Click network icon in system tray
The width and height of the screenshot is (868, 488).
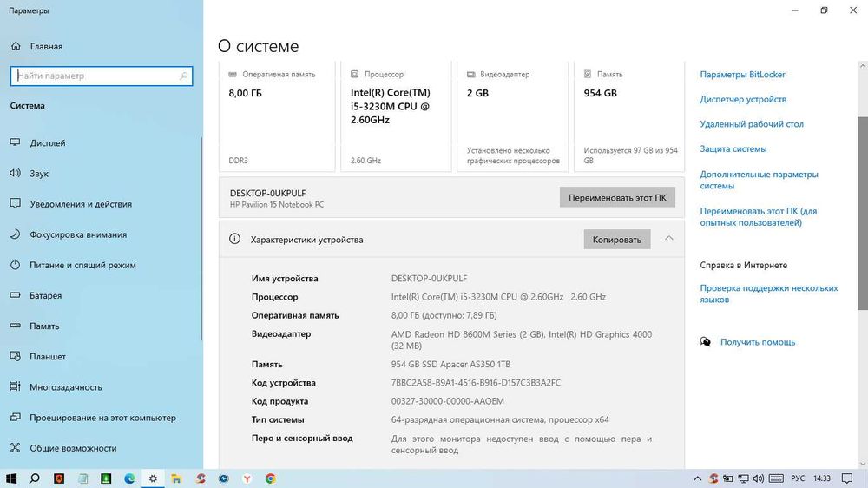tap(743, 478)
